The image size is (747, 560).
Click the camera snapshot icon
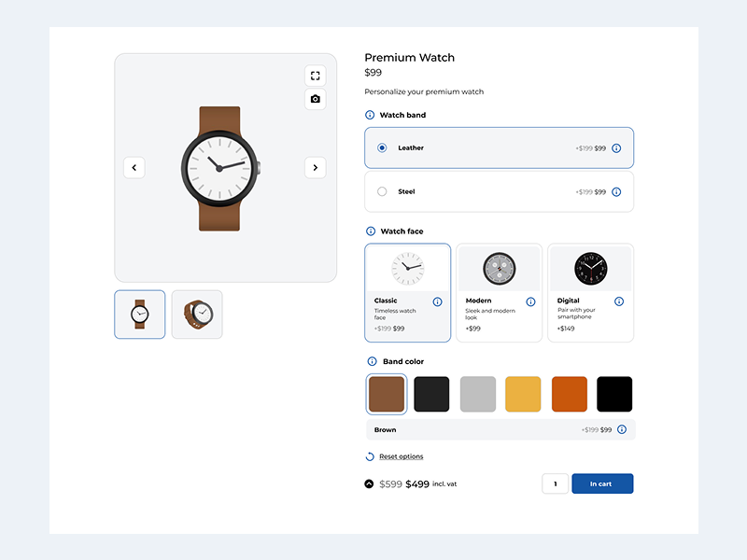coord(315,99)
